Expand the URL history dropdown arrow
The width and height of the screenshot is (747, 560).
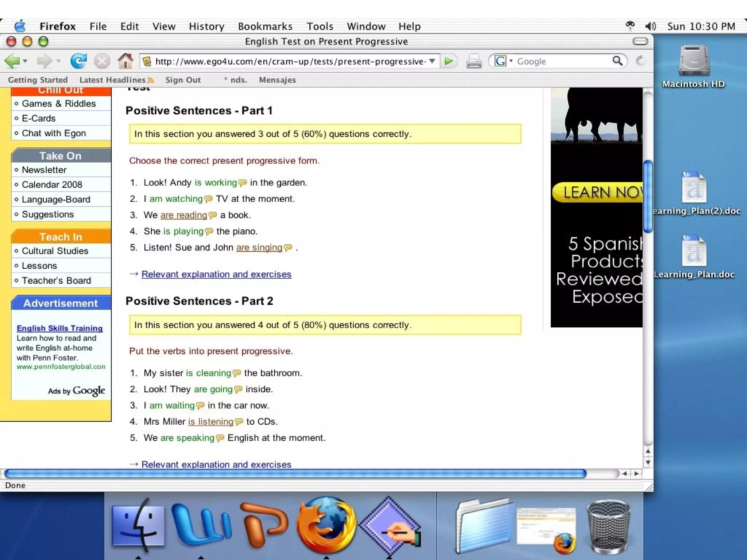pyautogui.click(x=432, y=61)
